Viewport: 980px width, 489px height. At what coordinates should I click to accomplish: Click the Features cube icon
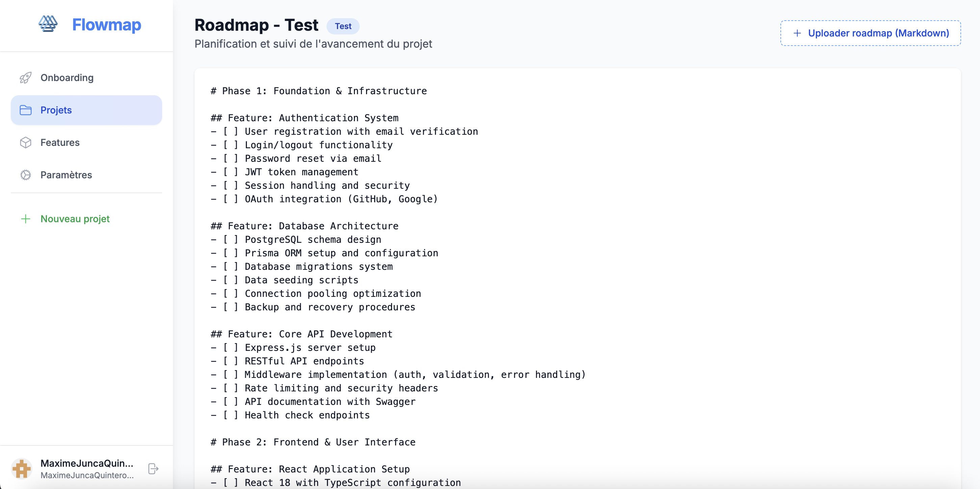(25, 142)
